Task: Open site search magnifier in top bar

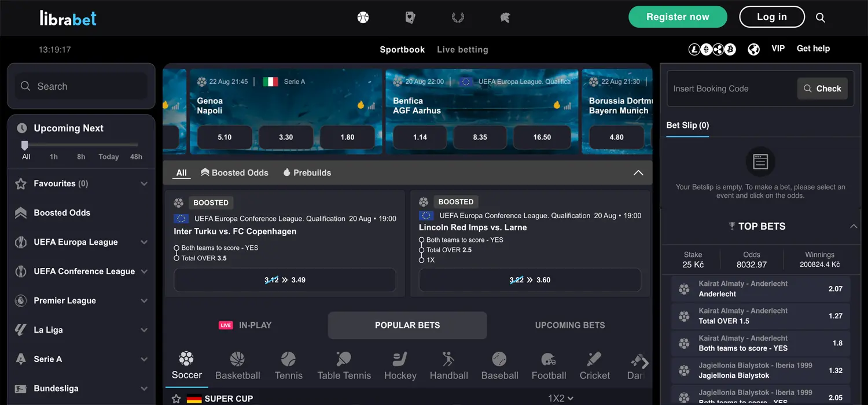Action: 821,17
